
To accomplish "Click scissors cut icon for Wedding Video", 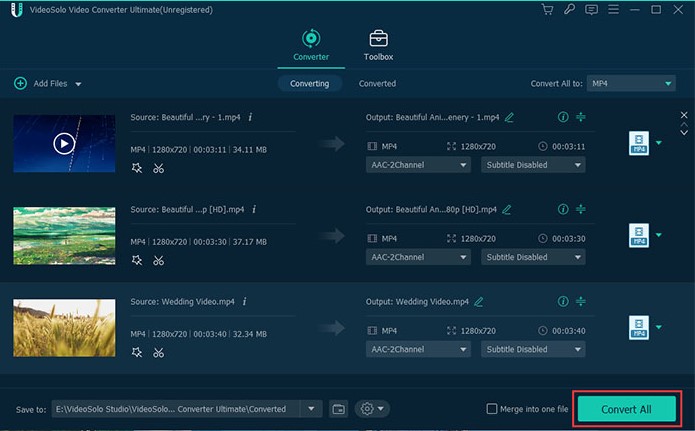I will 158,352.
